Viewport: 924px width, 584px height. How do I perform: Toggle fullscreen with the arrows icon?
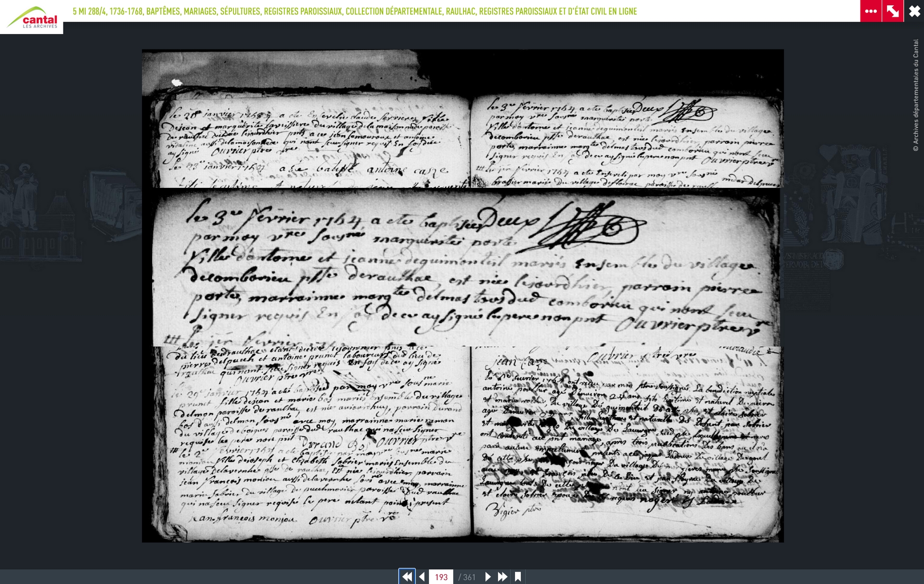pos(892,11)
